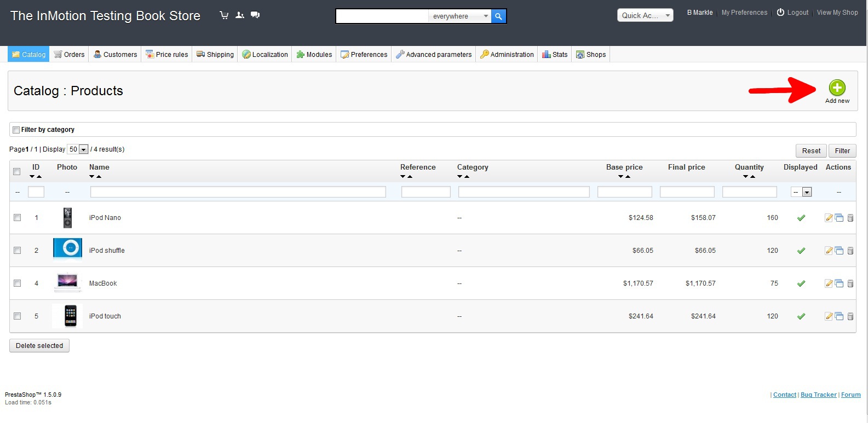Select the iPod Nano row checkbox
This screenshot has width=868, height=423.
pyautogui.click(x=17, y=218)
